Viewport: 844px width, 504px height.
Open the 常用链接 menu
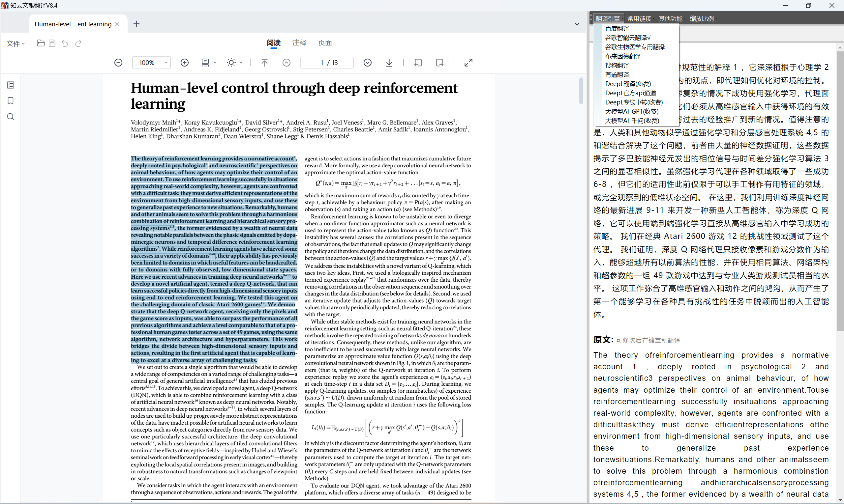point(639,19)
